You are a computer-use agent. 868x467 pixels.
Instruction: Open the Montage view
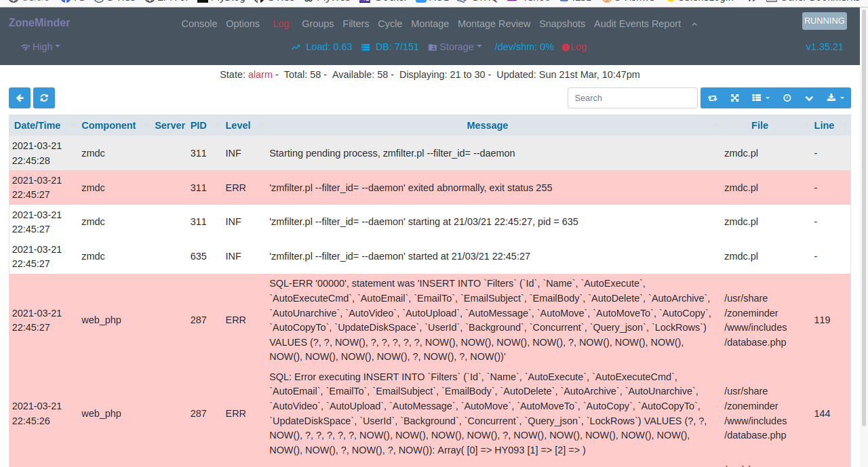point(430,24)
